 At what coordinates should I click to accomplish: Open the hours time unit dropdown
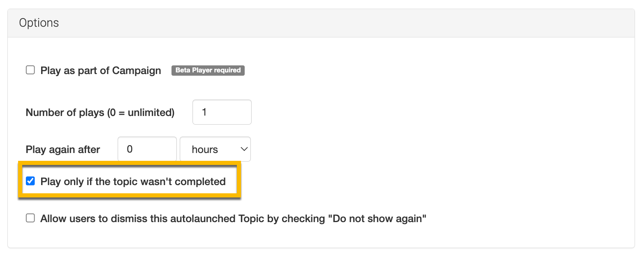[215, 149]
